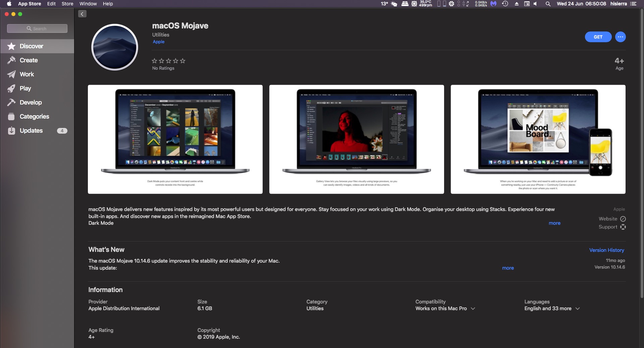The height and width of the screenshot is (348, 644).
Task: Open the Create section
Action: (x=29, y=60)
